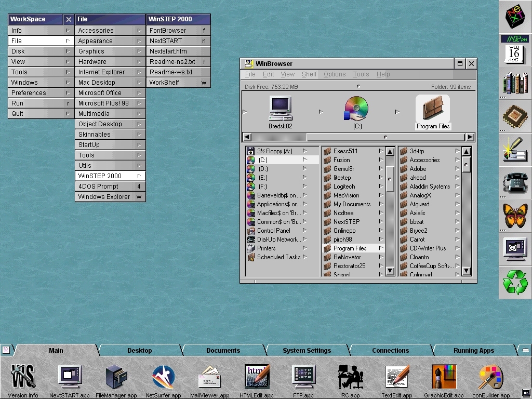Select Scheduled Tasks in WinBrowser list
This screenshot has height=399, width=532.
[282, 257]
